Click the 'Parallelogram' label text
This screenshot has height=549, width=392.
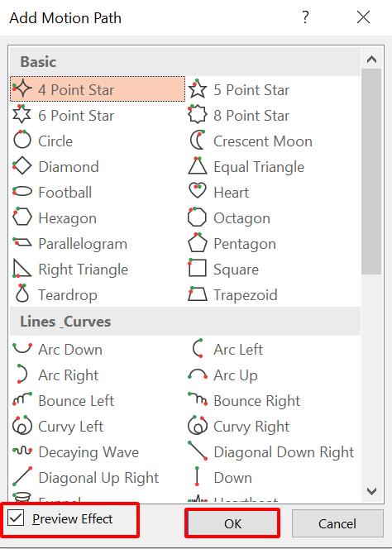pyautogui.click(x=83, y=244)
